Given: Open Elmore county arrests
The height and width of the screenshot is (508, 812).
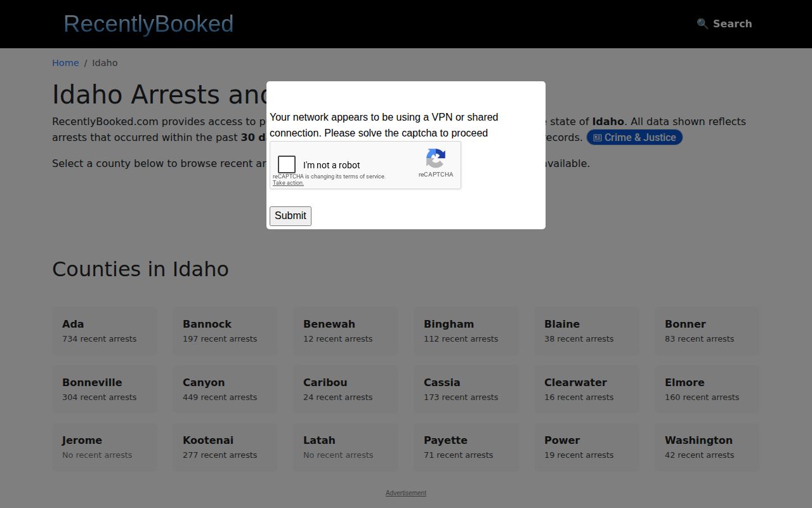Looking at the screenshot, I should (x=707, y=389).
